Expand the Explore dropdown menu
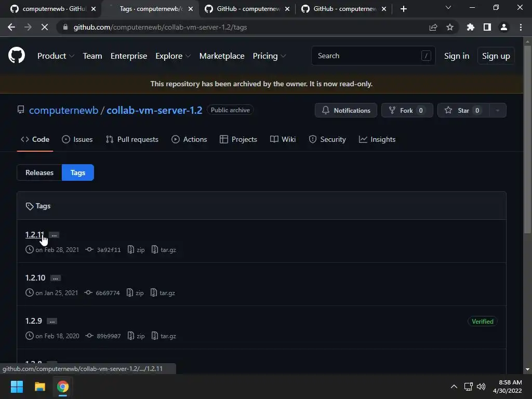532x399 pixels. pyautogui.click(x=173, y=56)
